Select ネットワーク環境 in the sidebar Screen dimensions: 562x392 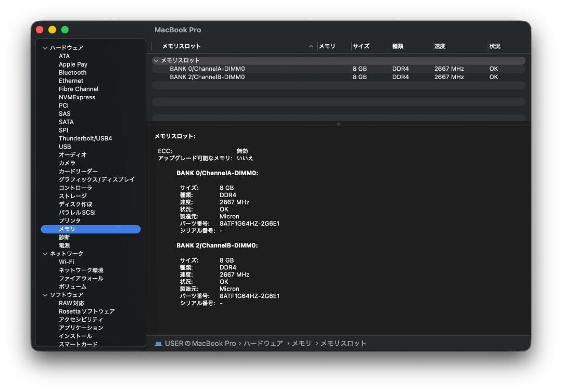(81, 270)
